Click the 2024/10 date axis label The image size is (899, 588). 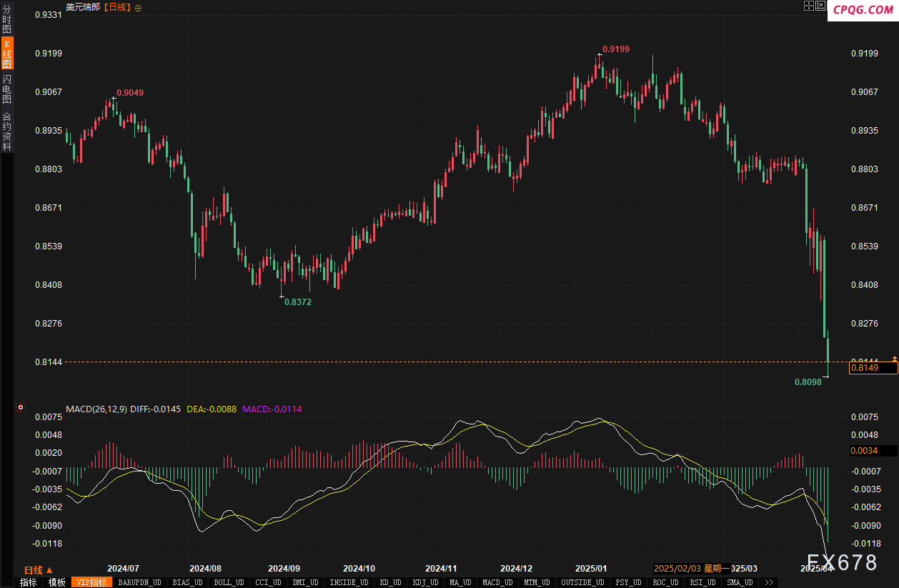click(x=359, y=569)
